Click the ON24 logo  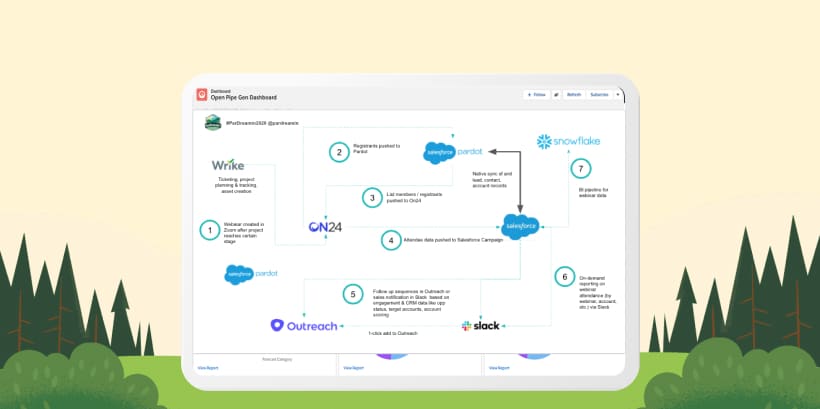coord(325,227)
